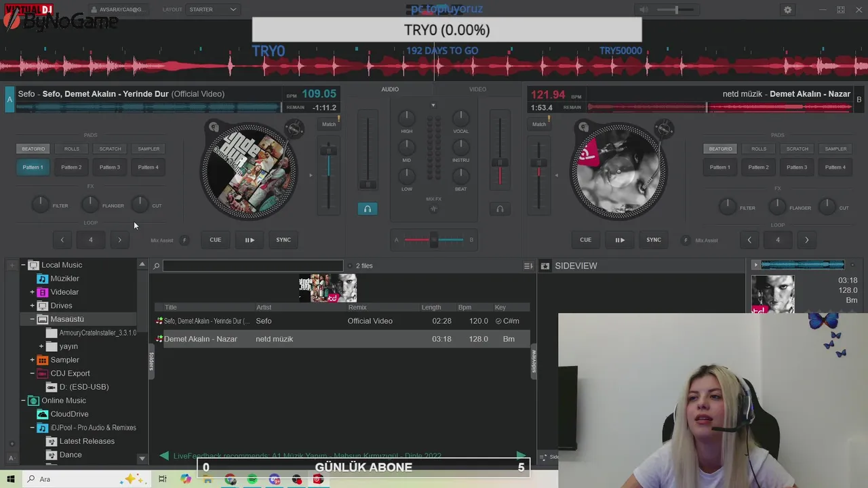Trigger Pattern 3 pad on right deck
Screen dimensions: 868x488
coord(797,167)
